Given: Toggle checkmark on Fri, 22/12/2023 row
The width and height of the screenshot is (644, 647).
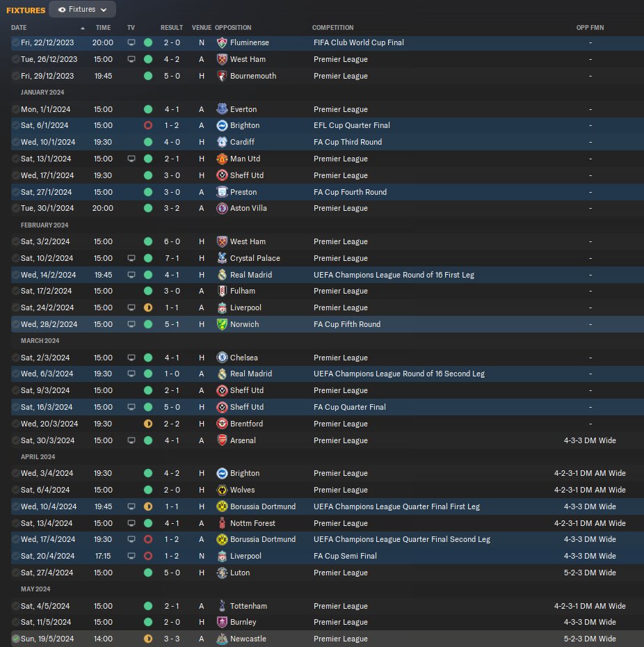Looking at the screenshot, I should pyautogui.click(x=15, y=42).
